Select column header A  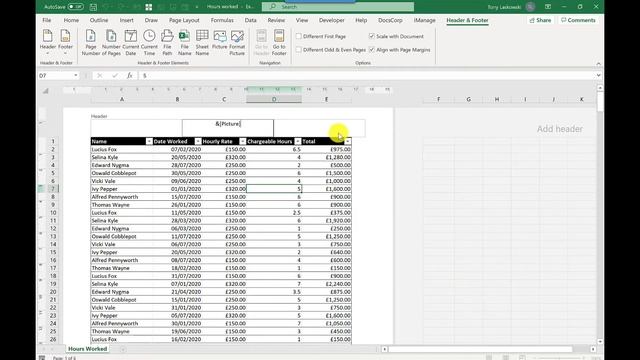122,99
